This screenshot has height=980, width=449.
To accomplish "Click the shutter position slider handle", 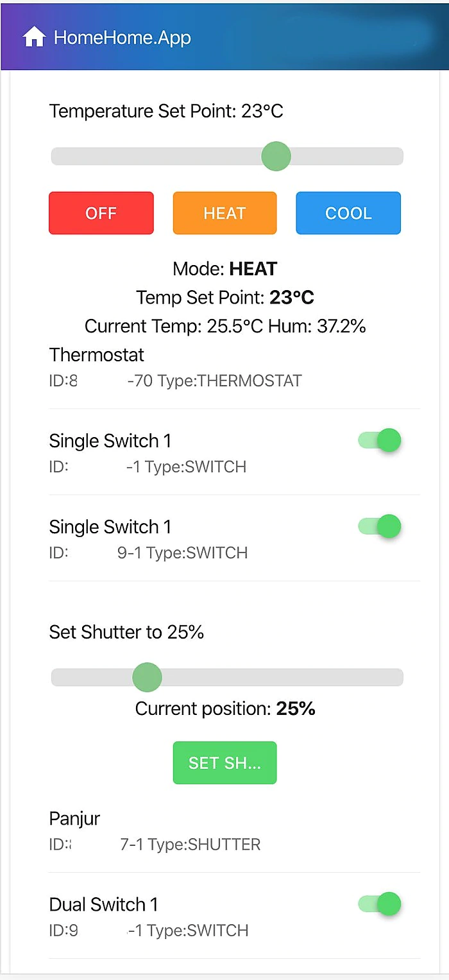I will tap(148, 678).
